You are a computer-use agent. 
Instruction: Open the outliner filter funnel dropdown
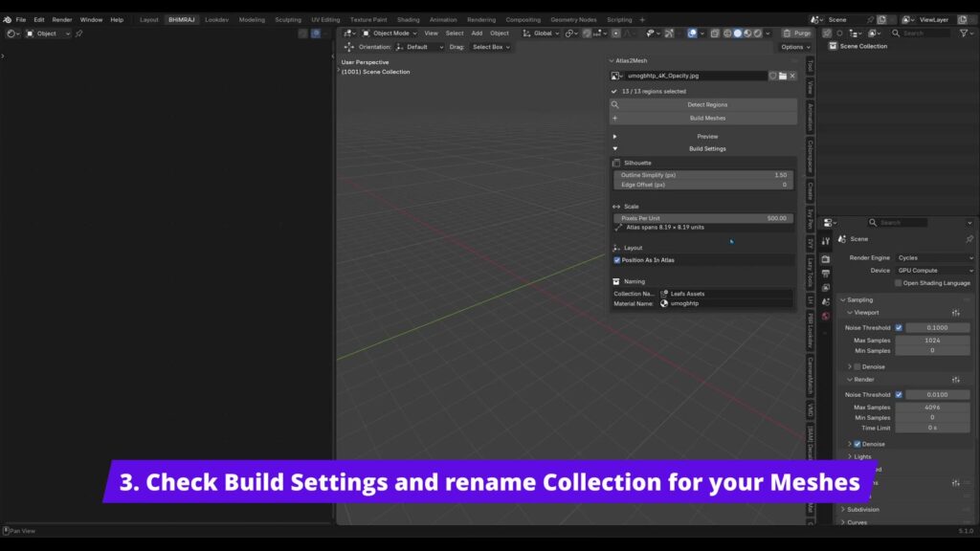pyautogui.click(x=966, y=33)
